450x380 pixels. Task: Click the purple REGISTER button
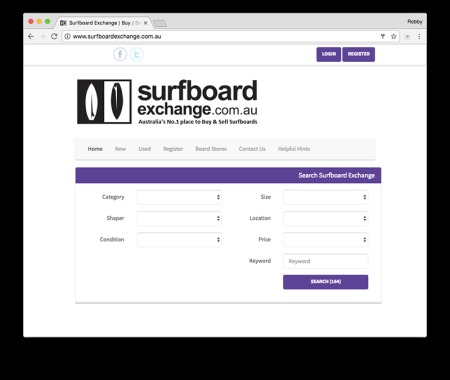[x=359, y=54]
